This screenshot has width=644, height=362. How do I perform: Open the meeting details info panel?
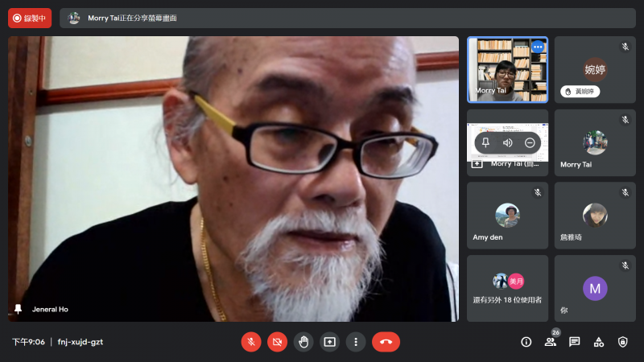tap(526, 342)
